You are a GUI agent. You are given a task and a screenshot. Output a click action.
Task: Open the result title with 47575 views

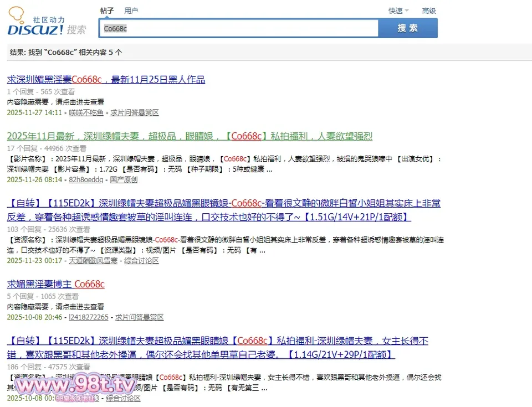point(217,348)
